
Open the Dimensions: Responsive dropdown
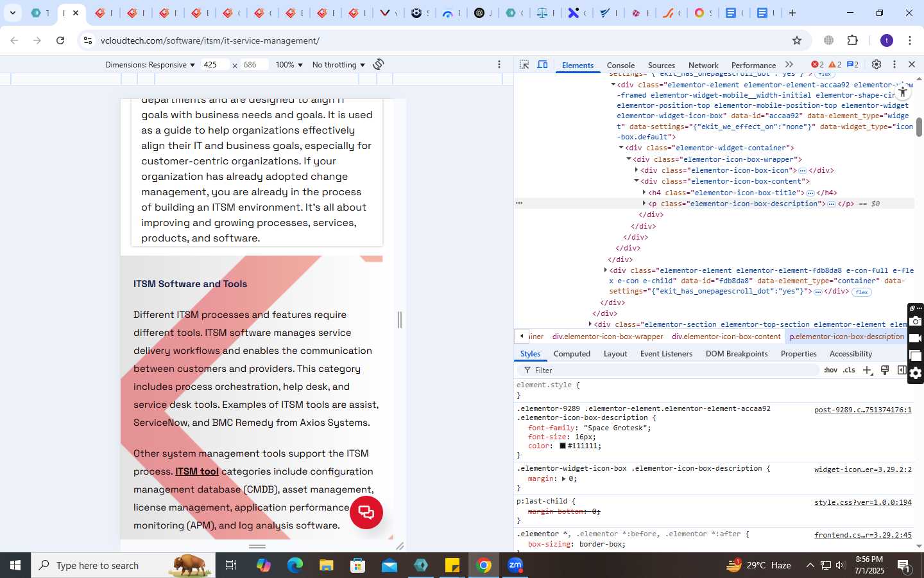(x=150, y=65)
